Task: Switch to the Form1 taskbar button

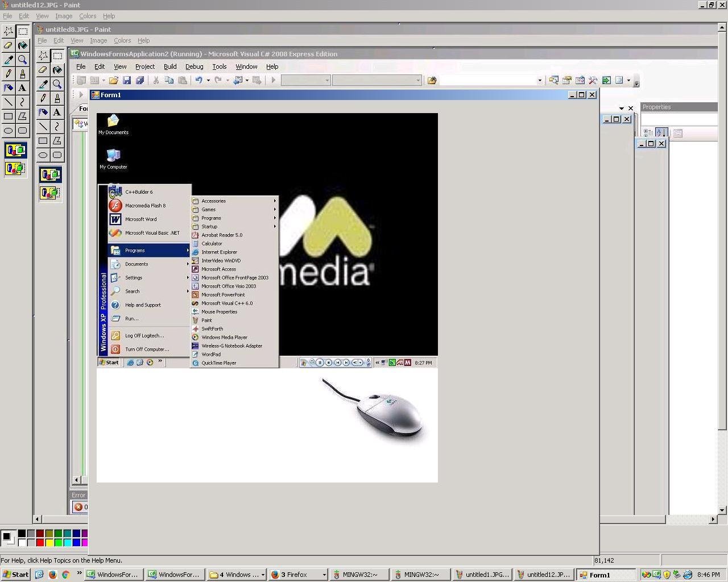Action: click(x=606, y=575)
